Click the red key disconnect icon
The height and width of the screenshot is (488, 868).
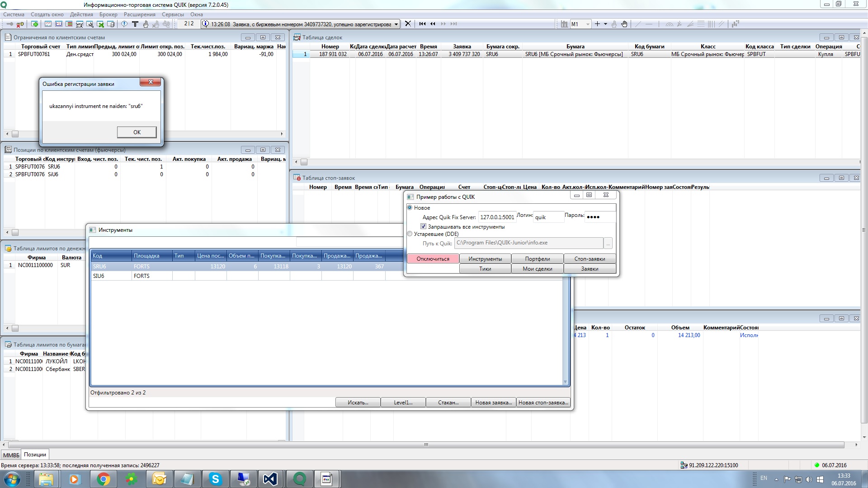(x=20, y=24)
